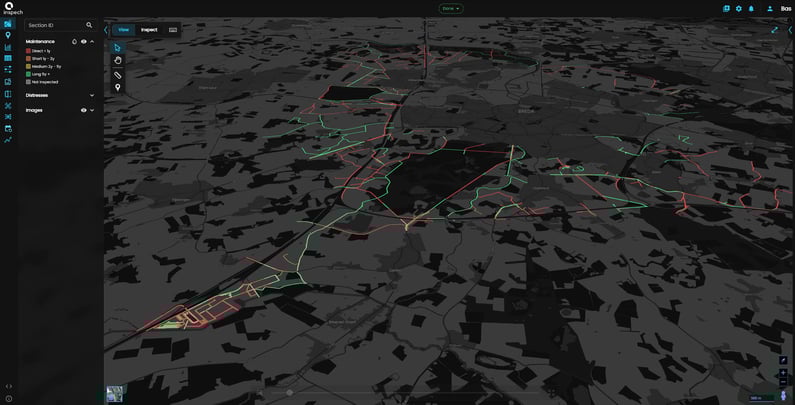Select the map pin marker tool
The width and height of the screenshot is (795, 405).
117,88
